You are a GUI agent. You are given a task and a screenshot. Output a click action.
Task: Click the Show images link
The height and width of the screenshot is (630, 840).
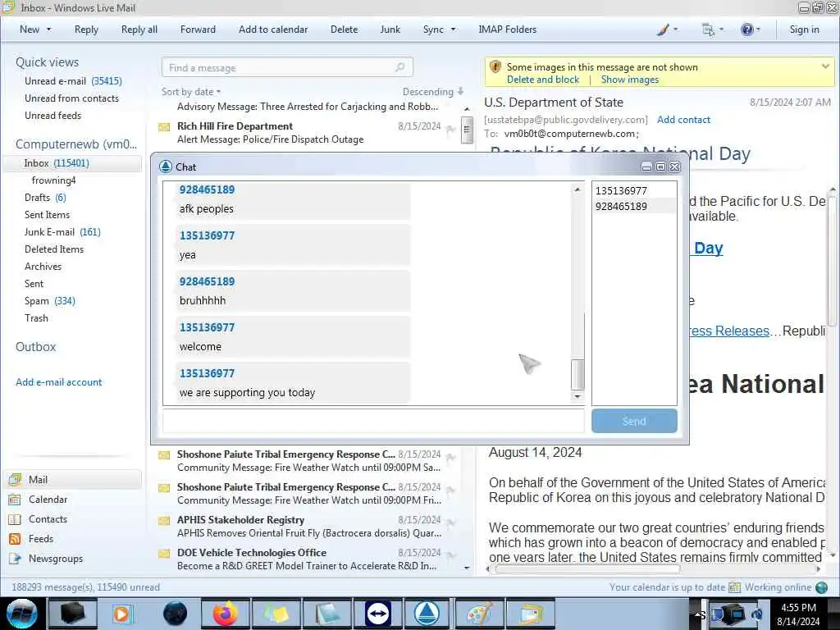pos(630,80)
